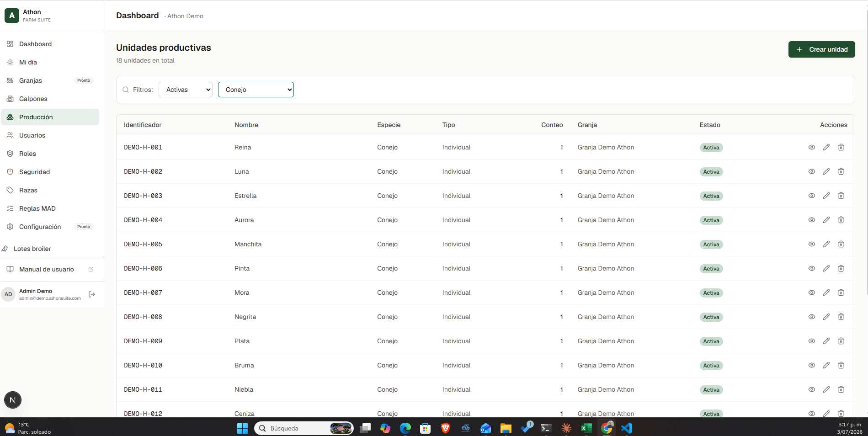Click the search magnifier icon next to Filtros
Image resolution: width=868 pixels, height=436 pixels.
coord(126,90)
